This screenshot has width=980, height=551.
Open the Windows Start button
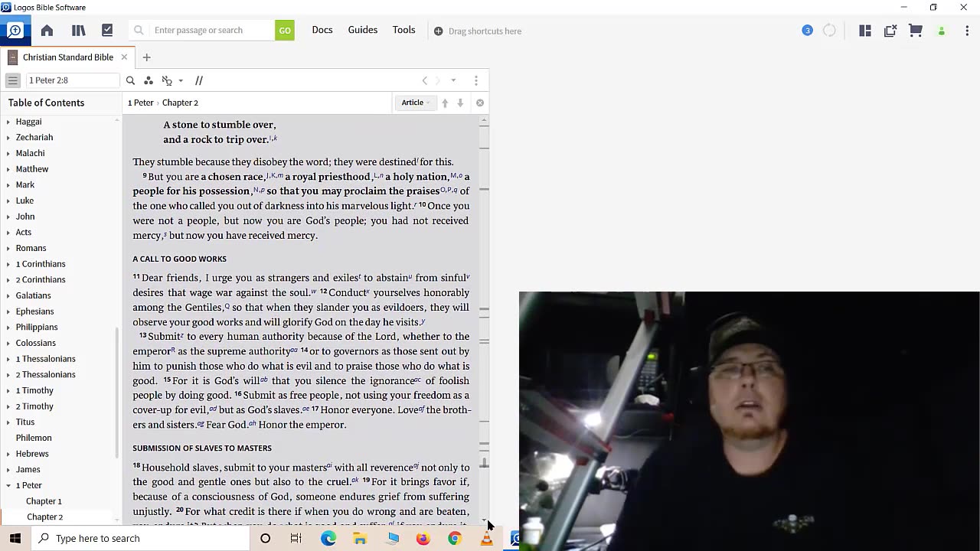click(15, 538)
